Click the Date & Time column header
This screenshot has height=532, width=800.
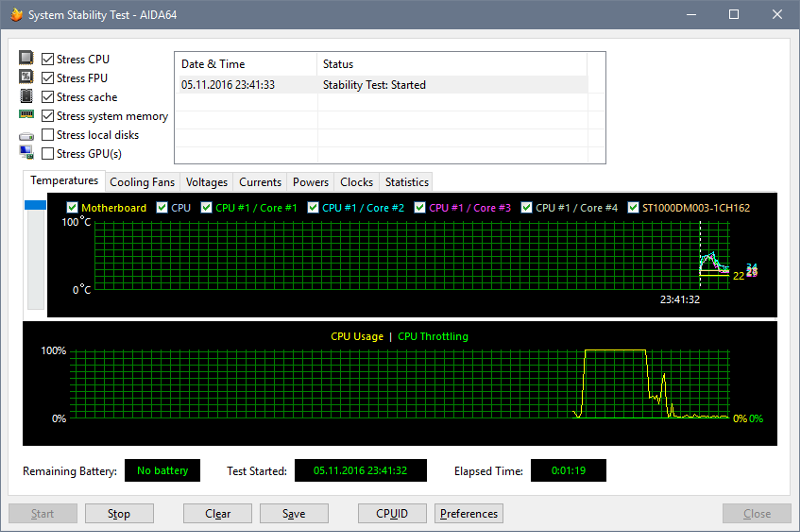tap(246, 64)
